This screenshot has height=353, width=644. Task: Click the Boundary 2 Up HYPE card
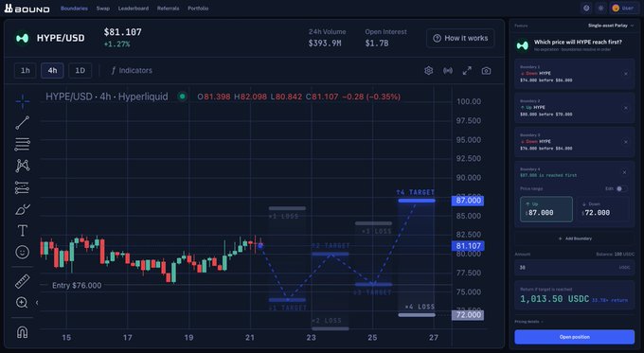pyautogui.click(x=575, y=108)
